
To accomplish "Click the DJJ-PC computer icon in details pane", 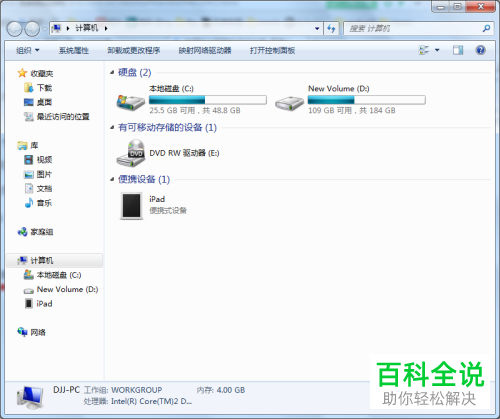I will pos(30,398).
